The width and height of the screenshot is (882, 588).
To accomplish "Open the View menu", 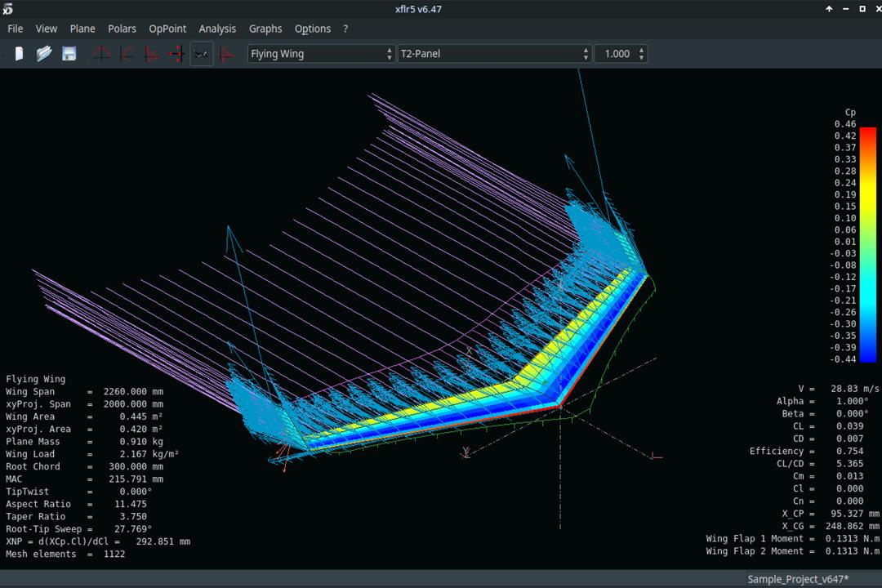I will point(46,29).
